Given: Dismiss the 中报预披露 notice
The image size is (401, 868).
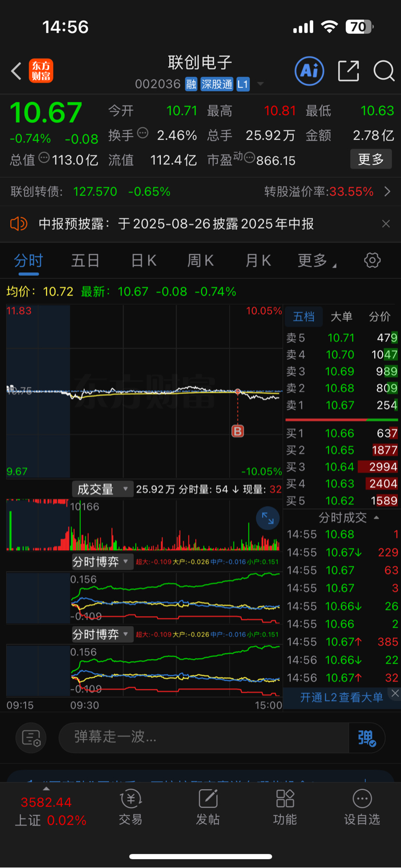Looking at the screenshot, I should 386,224.
